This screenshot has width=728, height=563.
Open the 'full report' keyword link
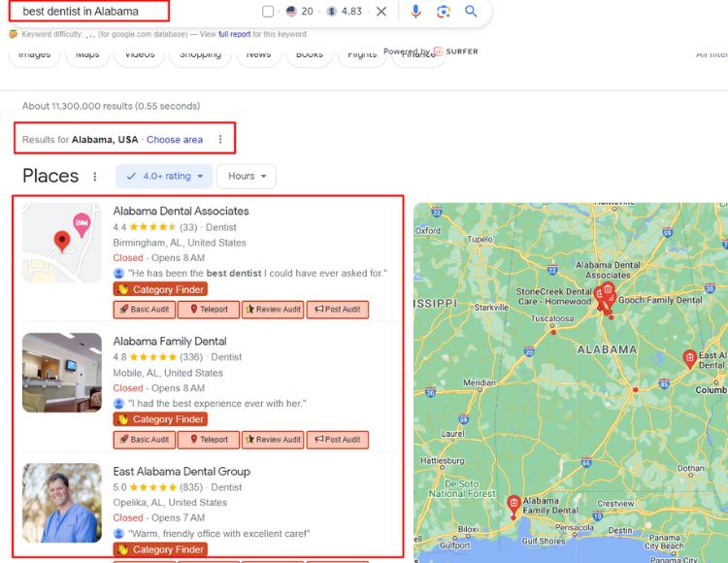coord(234,34)
